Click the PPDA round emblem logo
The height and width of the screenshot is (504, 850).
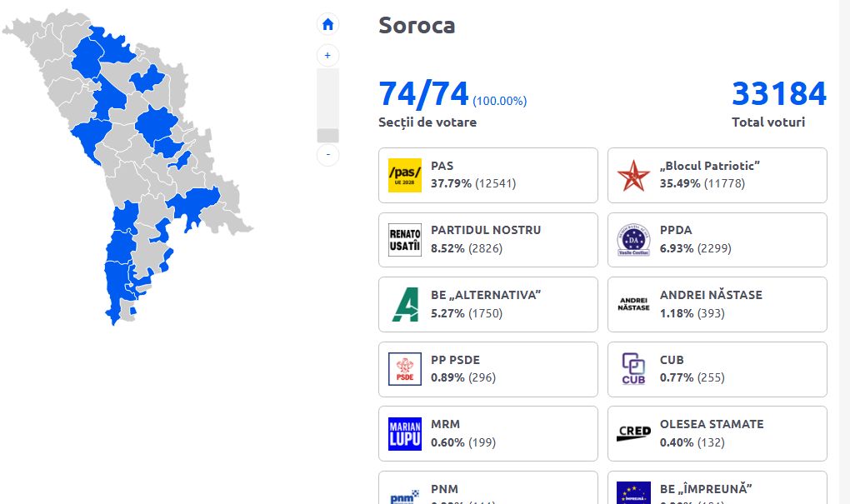tap(633, 240)
